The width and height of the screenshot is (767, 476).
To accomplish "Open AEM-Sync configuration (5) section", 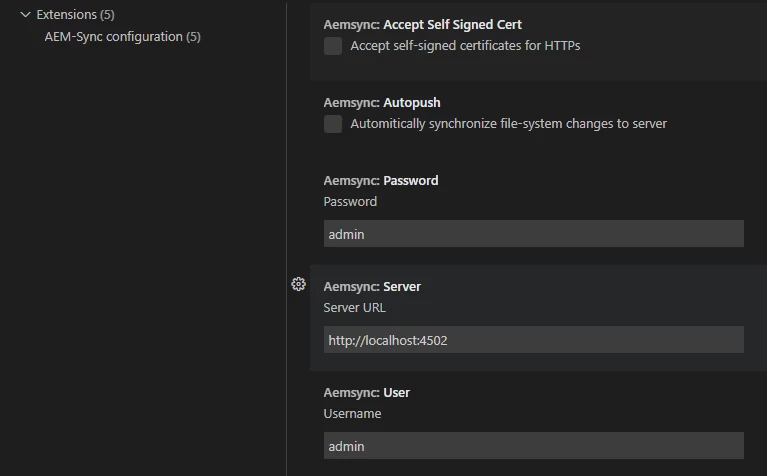I will click(122, 37).
